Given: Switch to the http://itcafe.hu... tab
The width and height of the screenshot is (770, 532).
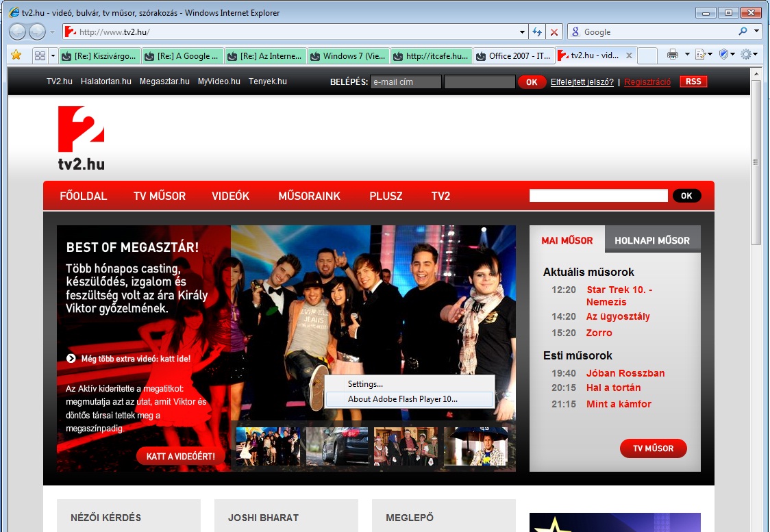Looking at the screenshot, I should (x=431, y=56).
